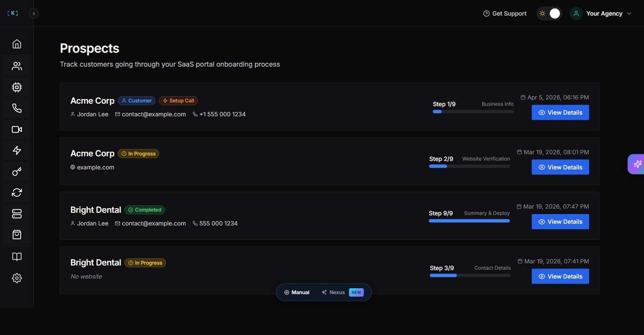Click the Business Info progress bar

tap(473, 112)
